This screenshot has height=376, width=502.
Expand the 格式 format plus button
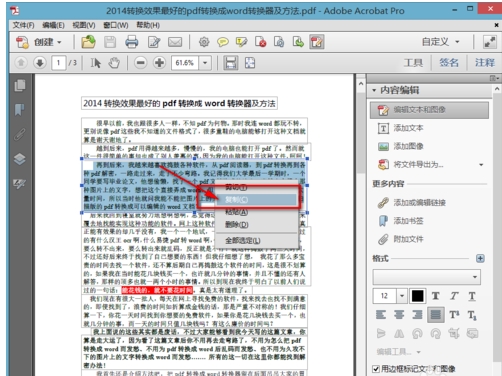[x=480, y=258]
